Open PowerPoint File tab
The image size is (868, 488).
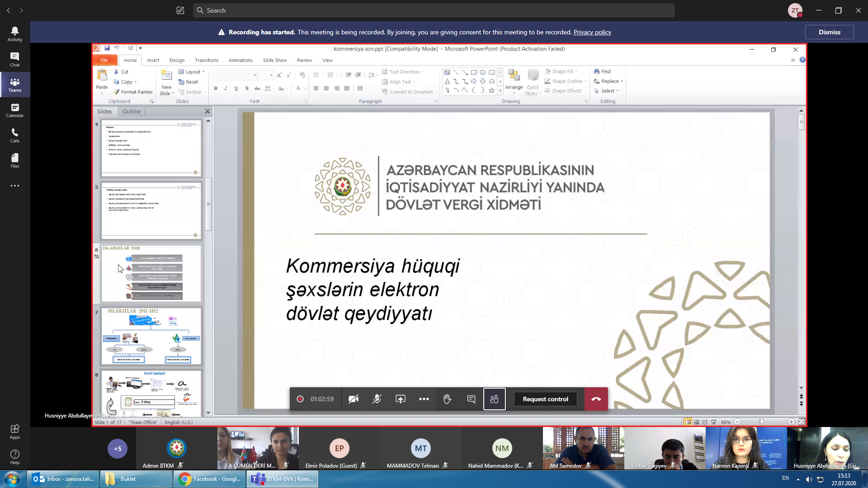pos(104,60)
